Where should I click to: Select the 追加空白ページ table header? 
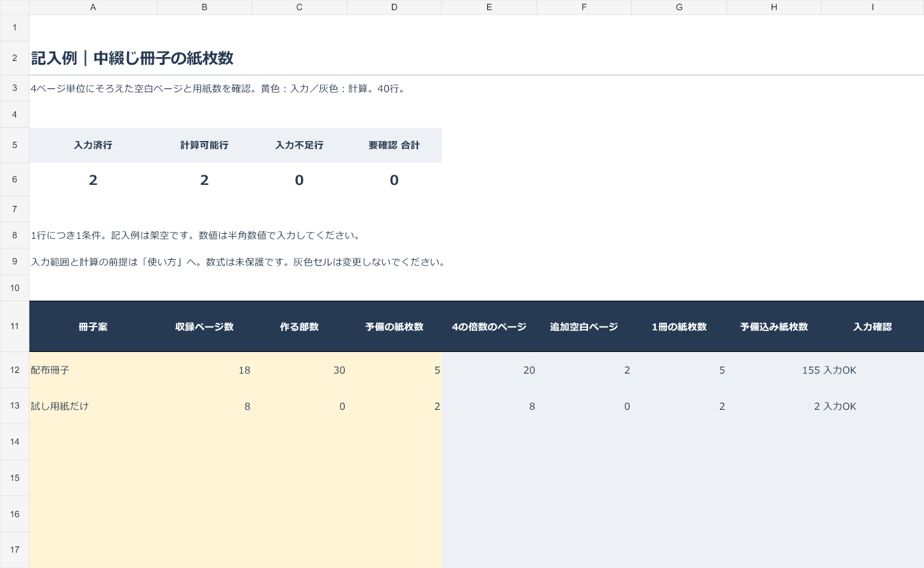pos(584,327)
